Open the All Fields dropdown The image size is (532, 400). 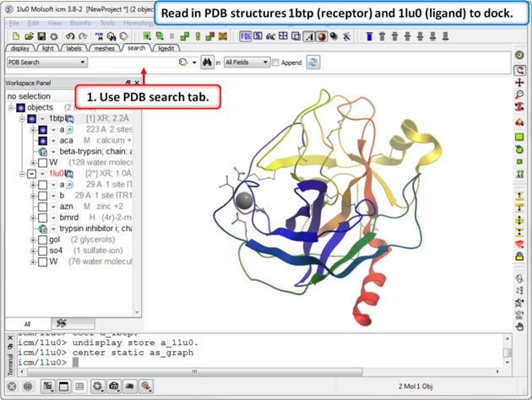[265, 62]
